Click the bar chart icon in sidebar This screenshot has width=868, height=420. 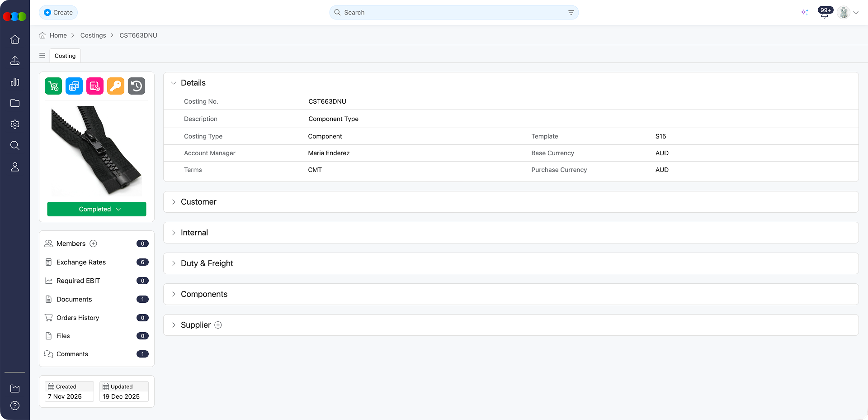tap(15, 82)
